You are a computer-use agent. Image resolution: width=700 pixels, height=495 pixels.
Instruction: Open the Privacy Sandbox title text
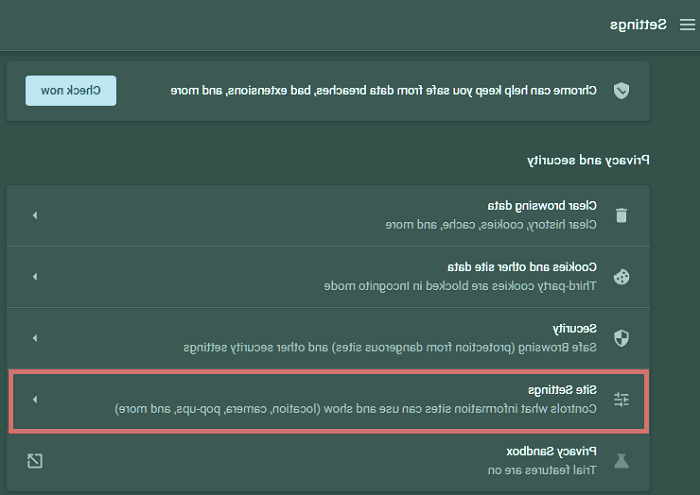(551, 451)
